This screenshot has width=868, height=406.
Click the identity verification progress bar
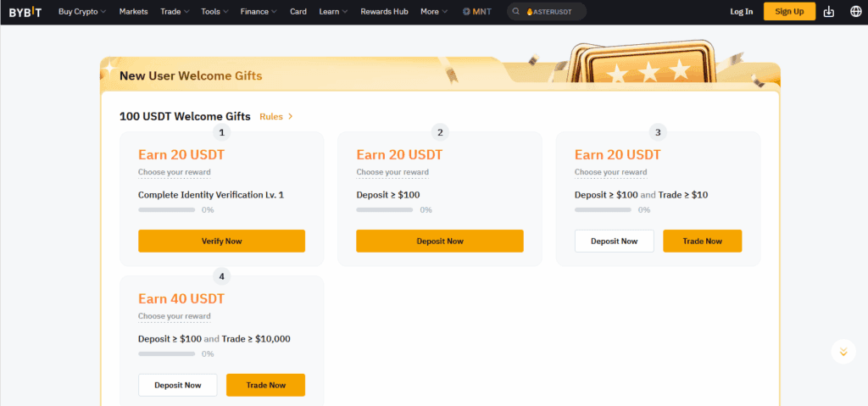click(167, 210)
